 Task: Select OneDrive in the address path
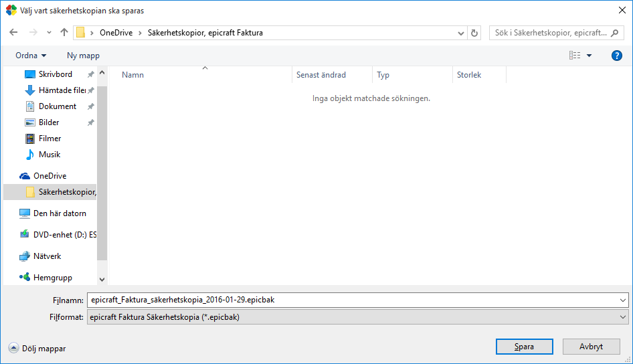116,33
